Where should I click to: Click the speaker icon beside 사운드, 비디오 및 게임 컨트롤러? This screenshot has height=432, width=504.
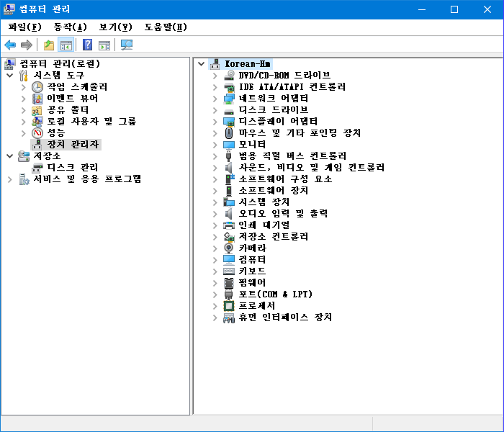228,168
